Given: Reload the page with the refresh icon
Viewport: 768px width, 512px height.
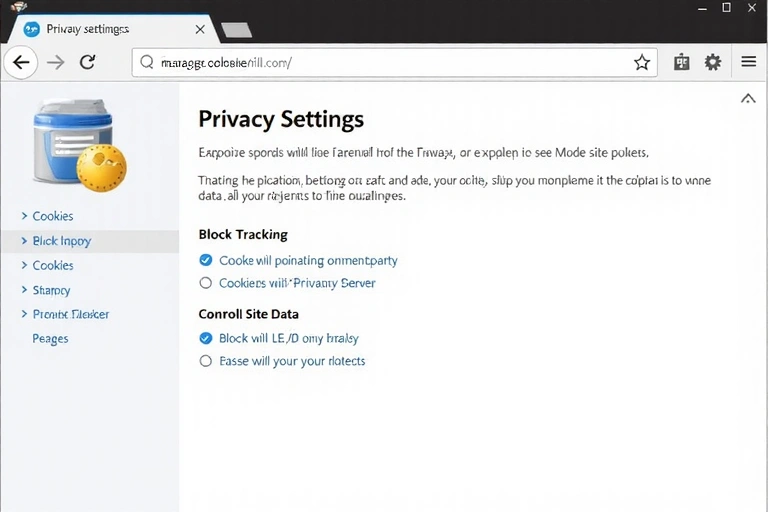Looking at the screenshot, I should pyautogui.click(x=88, y=62).
